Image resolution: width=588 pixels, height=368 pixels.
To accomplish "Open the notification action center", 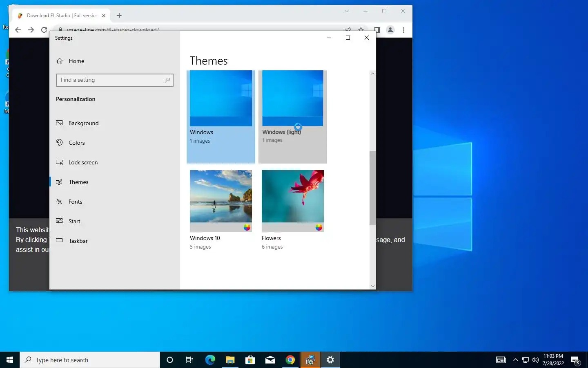I will (x=576, y=360).
